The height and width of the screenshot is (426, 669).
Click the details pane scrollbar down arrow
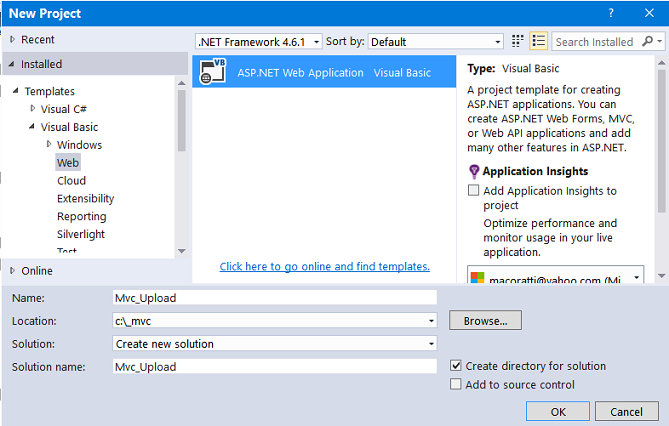pyautogui.click(x=662, y=276)
